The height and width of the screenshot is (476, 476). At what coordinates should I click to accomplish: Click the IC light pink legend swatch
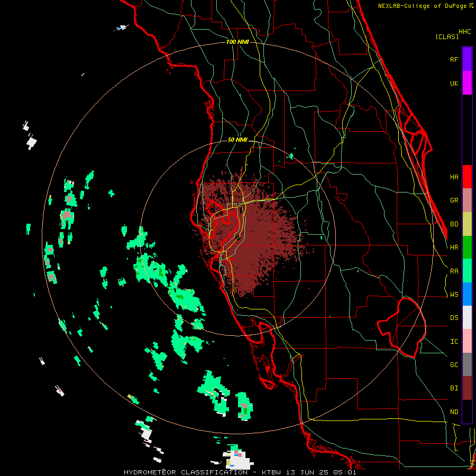click(467, 341)
